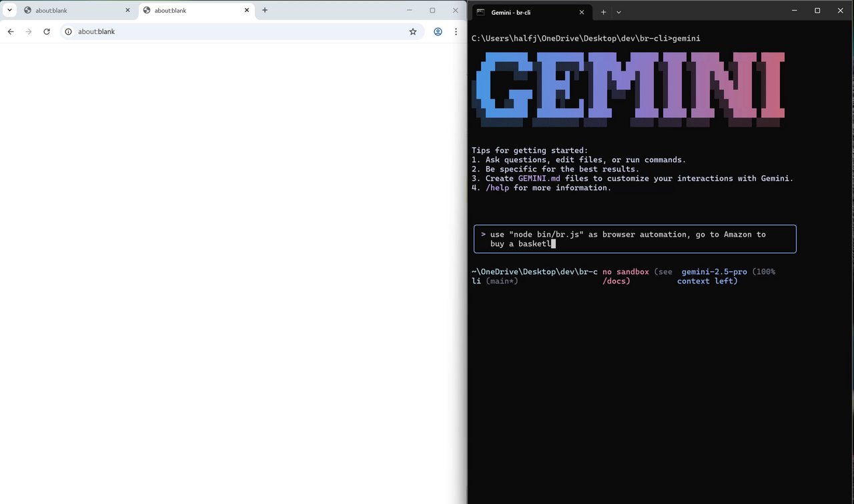Click the "context left)" status text
854x504 pixels.
pos(707,281)
